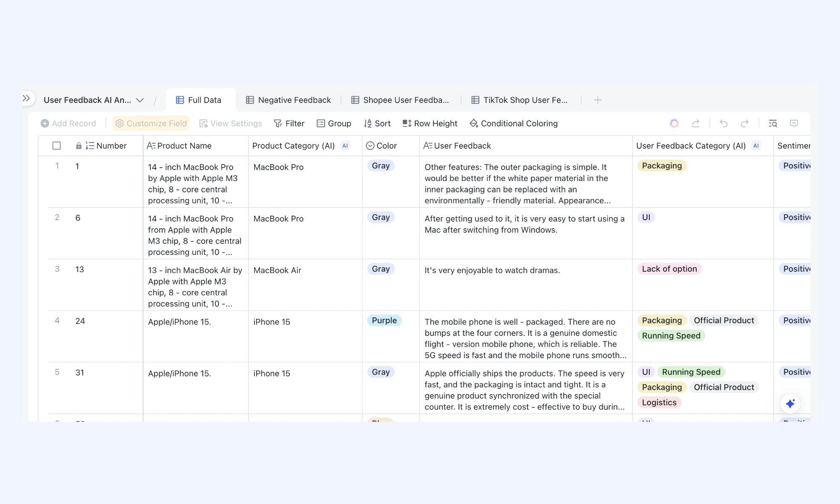Redo the last action
Screen dimensions: 840x504
pyautogui.click(x=745, y=123)
